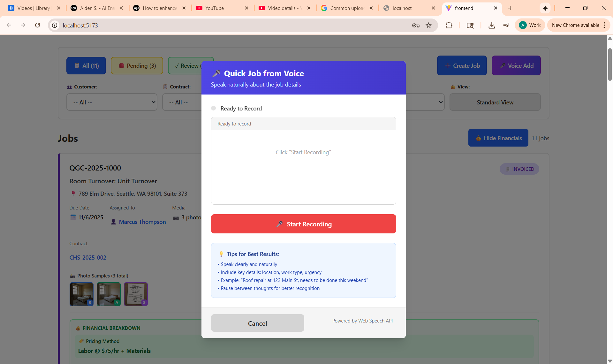Cancel the voice job dialog
This screenshot has height=364, width=613.
click(x=257, y=323)
